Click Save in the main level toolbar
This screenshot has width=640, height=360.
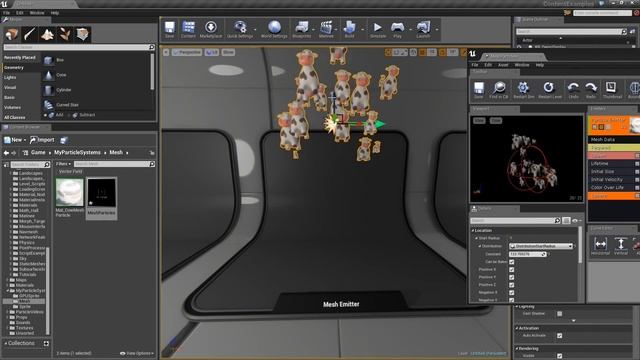click(169, 29)
